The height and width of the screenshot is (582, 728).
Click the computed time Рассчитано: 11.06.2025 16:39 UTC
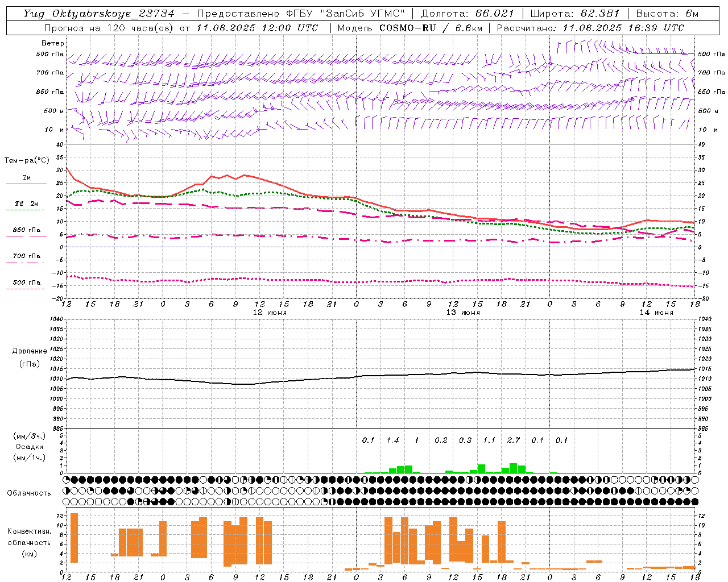[590, 28]
